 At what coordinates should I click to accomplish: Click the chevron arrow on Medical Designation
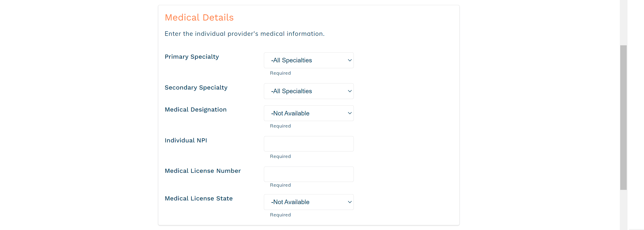coord(350,113)
